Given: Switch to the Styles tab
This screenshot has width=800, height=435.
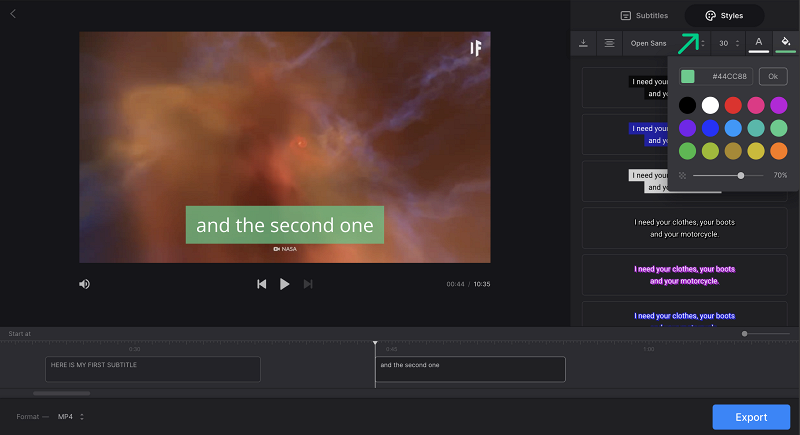Looking at the screenshot, I should coord(724,16).
